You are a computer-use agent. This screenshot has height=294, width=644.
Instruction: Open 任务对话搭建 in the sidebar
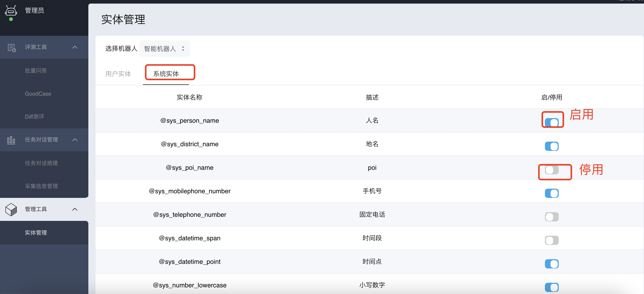tap(41, 163)
